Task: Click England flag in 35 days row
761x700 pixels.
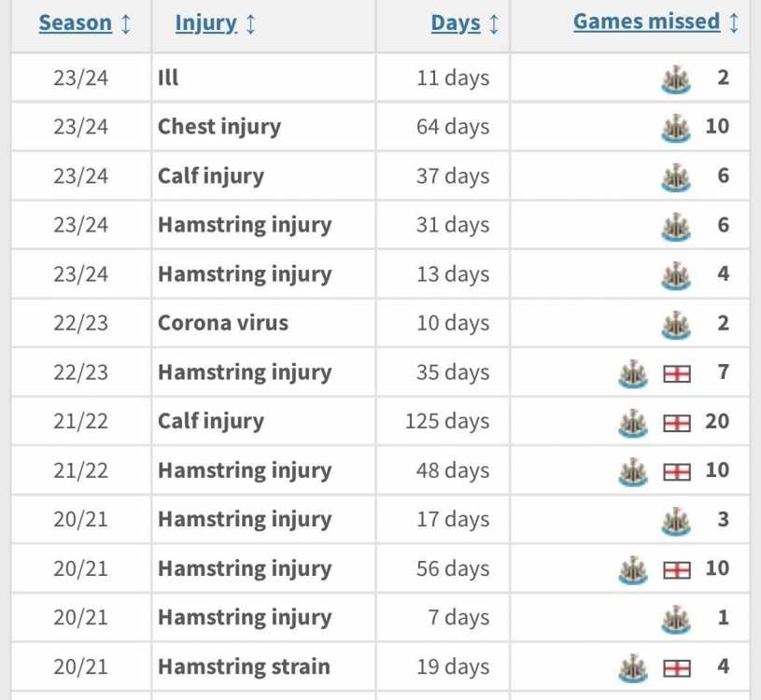Action: [x=677, y=374]
